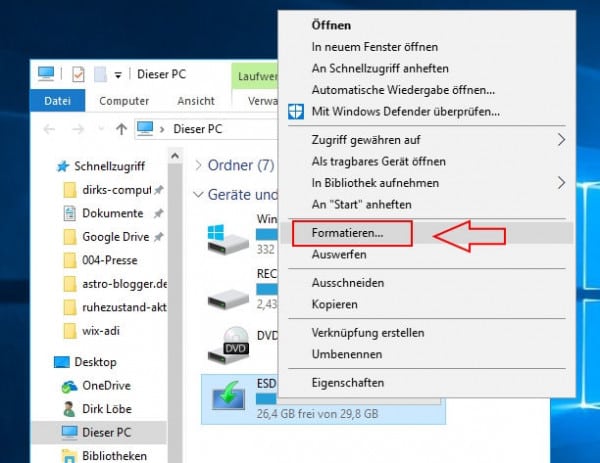This screenshot has height=463, width=600.
Task: Expand the 'In Bibliothek aufnehmen' submenu
Action: point(561,183)
